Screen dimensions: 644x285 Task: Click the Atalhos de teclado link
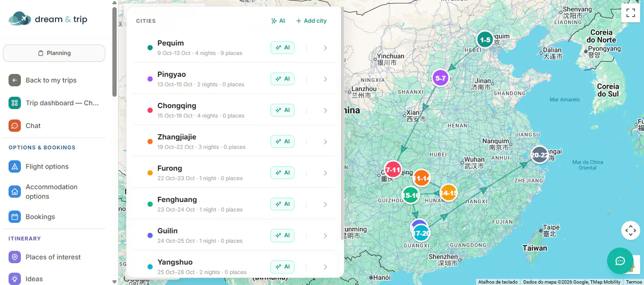pos(498,282)
